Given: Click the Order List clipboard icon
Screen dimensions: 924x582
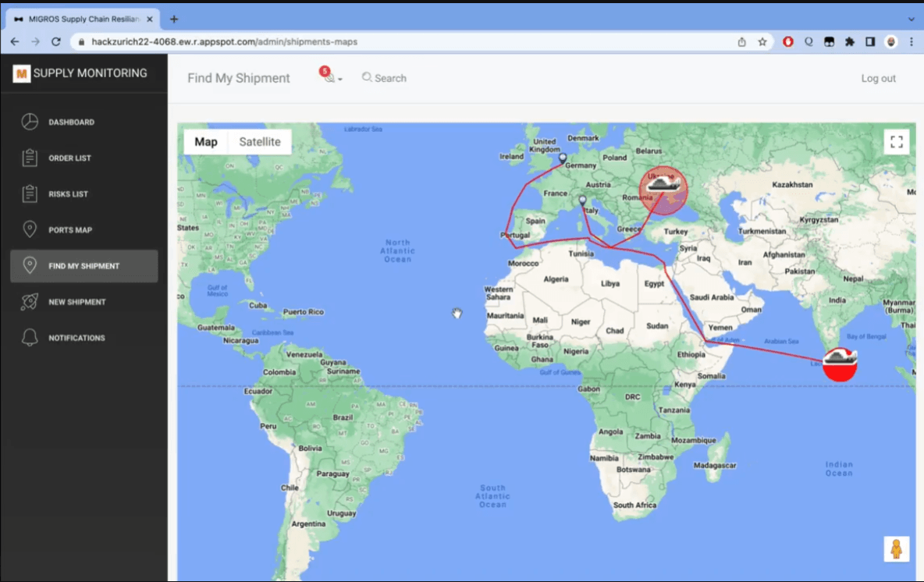Looking at the screenshot, I should click(x=30, y=158).
